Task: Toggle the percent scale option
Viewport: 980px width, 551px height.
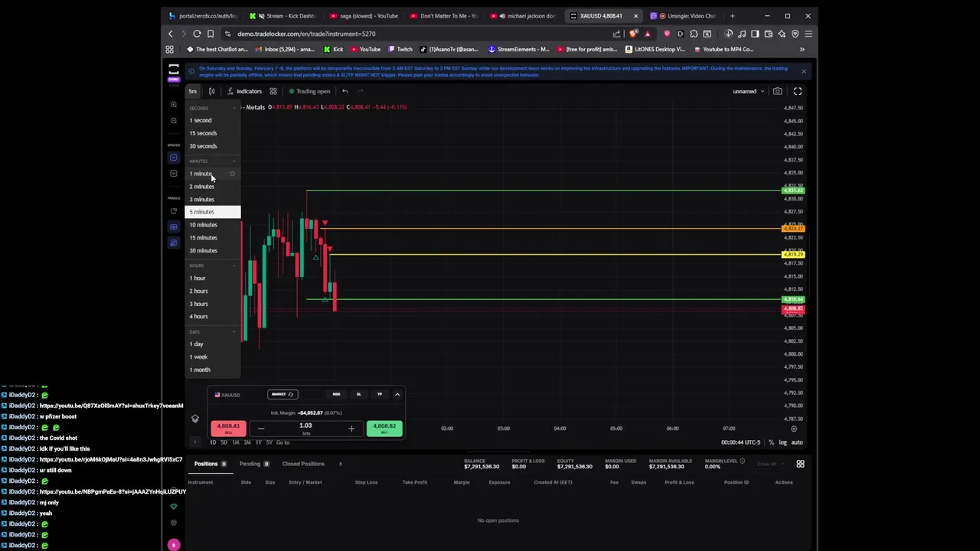Action: [771, 442]
